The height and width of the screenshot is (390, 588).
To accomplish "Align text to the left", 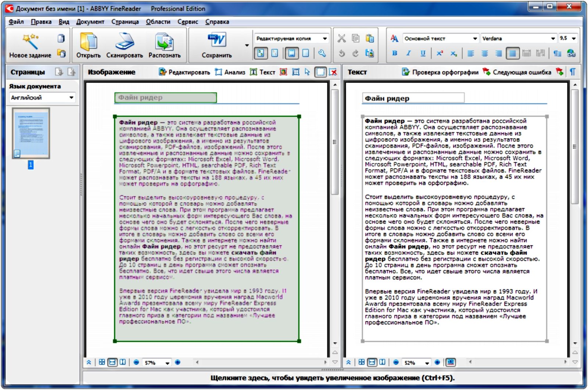I will pos(470,53).
